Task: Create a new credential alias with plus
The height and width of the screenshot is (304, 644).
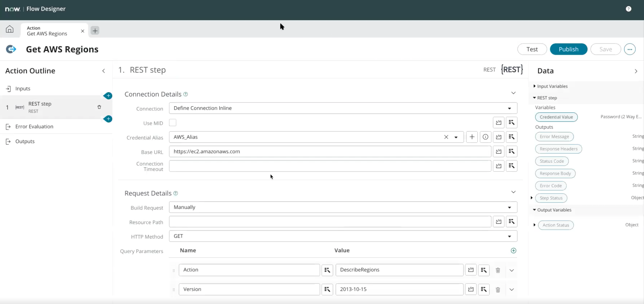Action: 472,137
